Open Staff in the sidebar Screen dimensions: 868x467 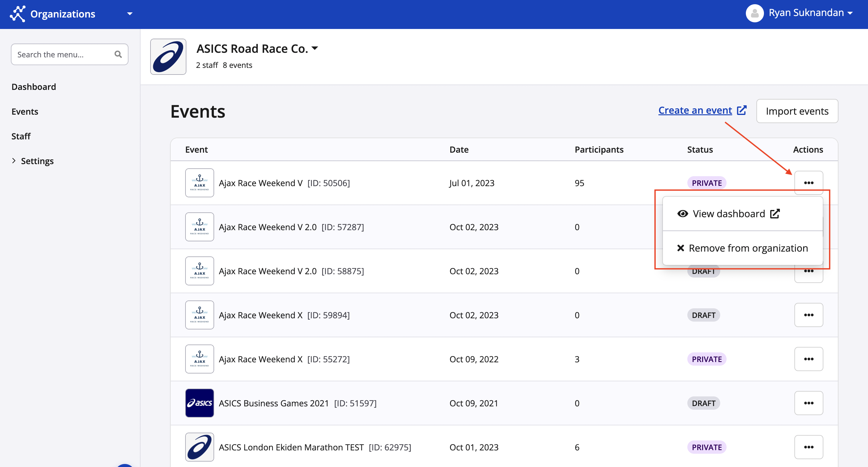coord(21,136)
